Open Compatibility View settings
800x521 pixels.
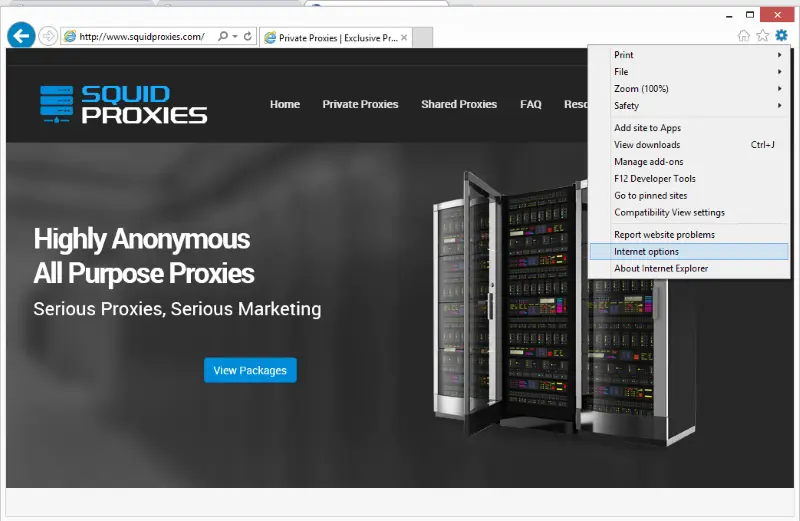coord(689,212)
